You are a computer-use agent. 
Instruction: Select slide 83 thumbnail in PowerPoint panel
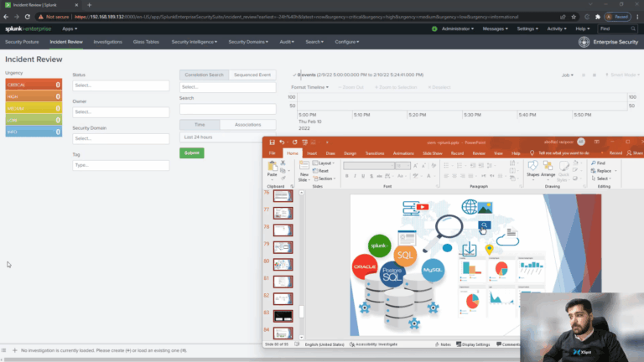(283, 316)
